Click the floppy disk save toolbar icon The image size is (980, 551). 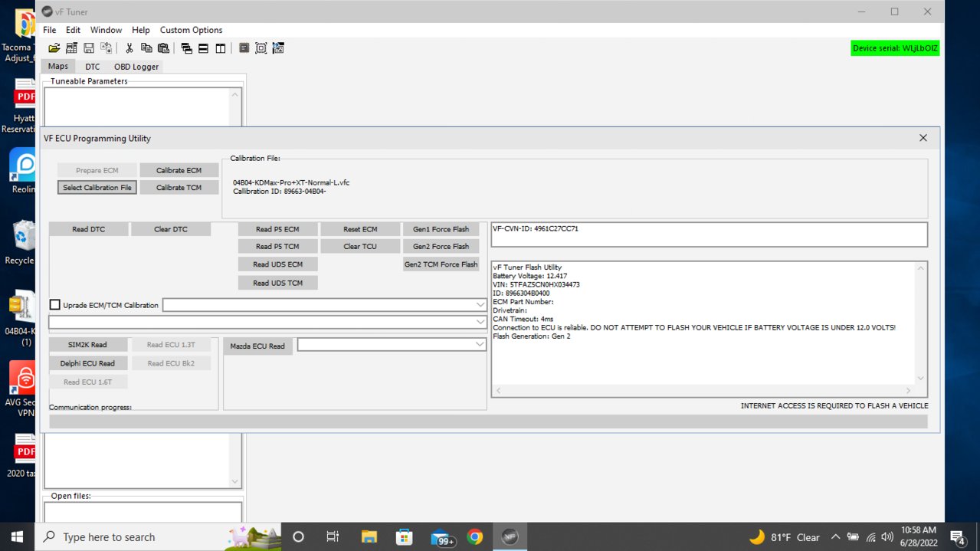[x=89, y=48]
